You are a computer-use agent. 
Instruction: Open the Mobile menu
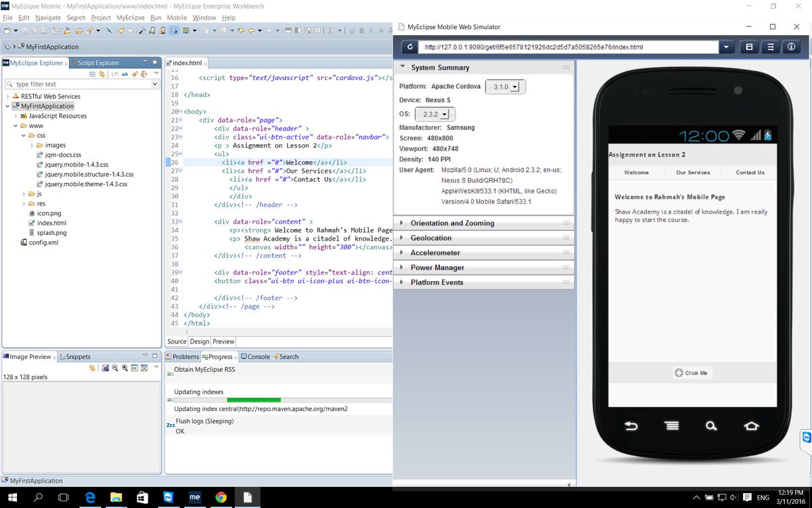point(177,18)
